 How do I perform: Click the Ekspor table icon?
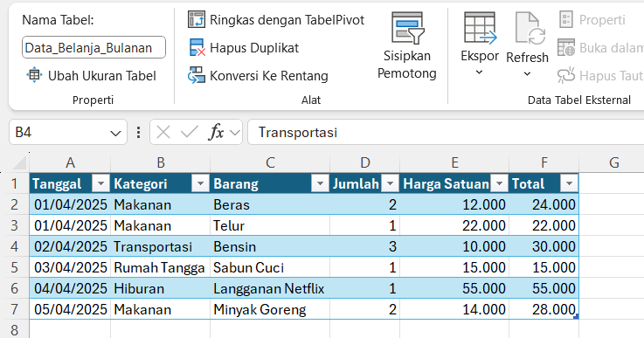tap(480, 28)
